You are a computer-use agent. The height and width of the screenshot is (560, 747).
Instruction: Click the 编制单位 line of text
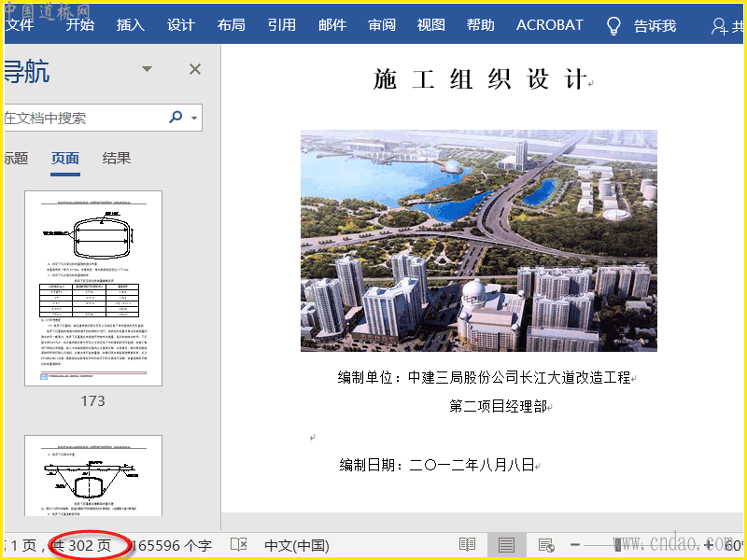tap(484, 378)
